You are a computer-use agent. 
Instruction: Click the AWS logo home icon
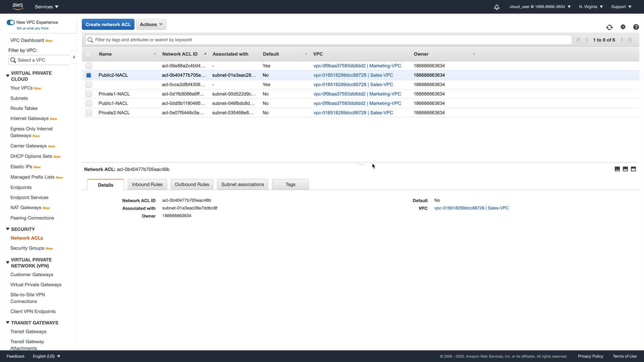(x=17, y=6)
